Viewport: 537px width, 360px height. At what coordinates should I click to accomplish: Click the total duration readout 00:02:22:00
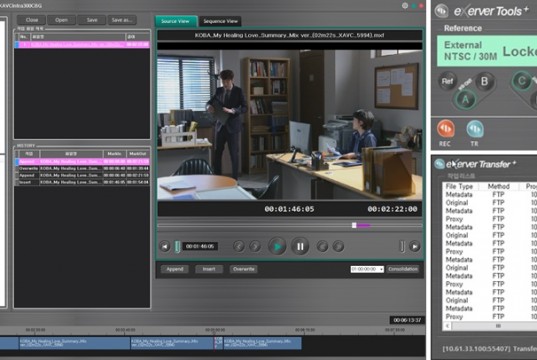[392, 209]
